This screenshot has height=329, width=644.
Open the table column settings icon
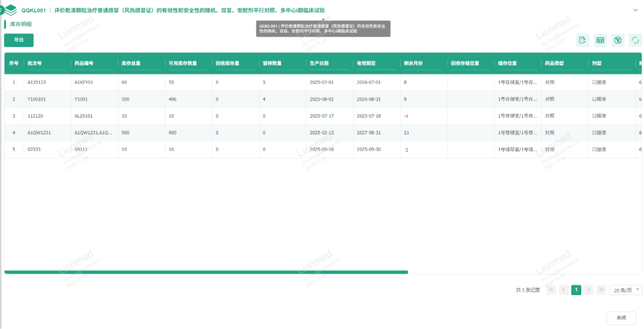point(600,40)
